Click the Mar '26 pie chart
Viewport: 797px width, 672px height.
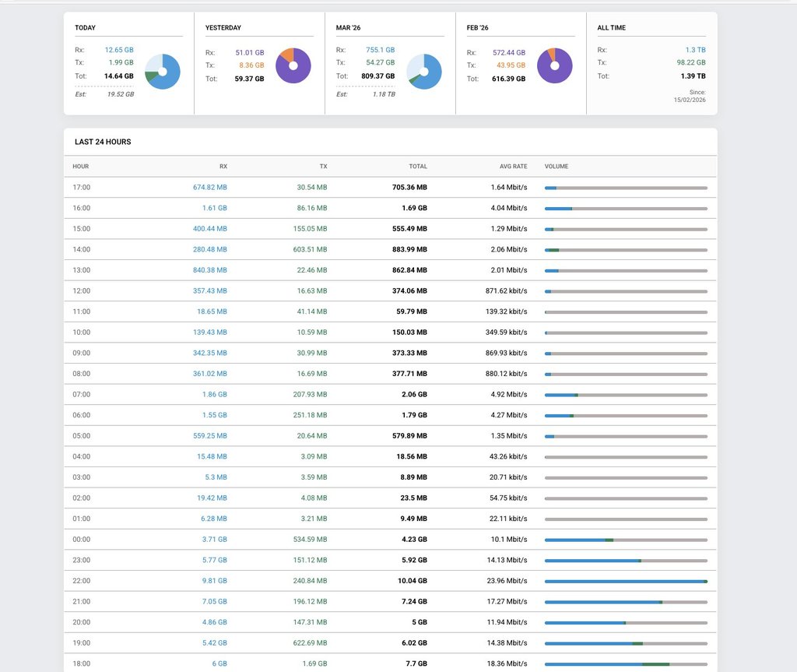click(x=424, y=72)
